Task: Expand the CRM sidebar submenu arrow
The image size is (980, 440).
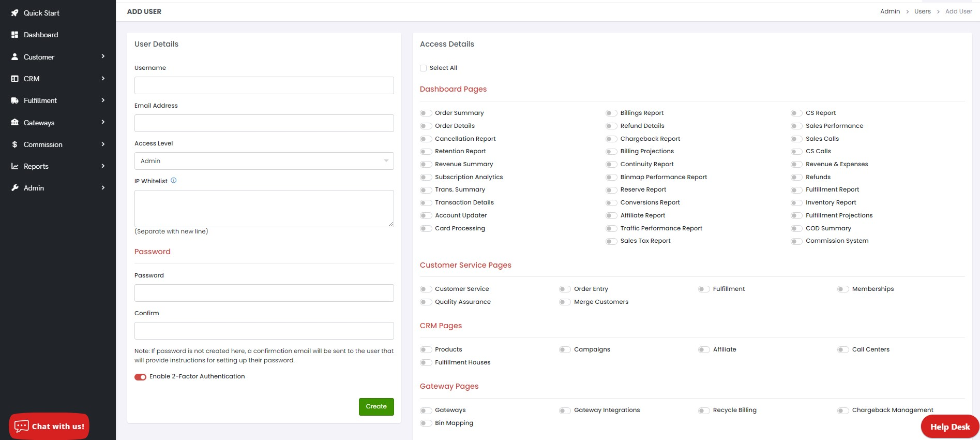Action: click(x=103, y=79)
